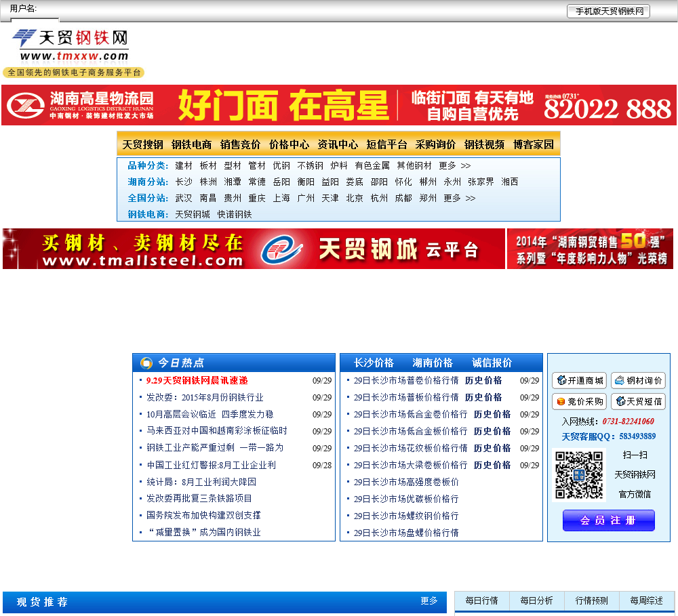Open 历史价格 for 普板价格行情 row

[x=483, y=397]
